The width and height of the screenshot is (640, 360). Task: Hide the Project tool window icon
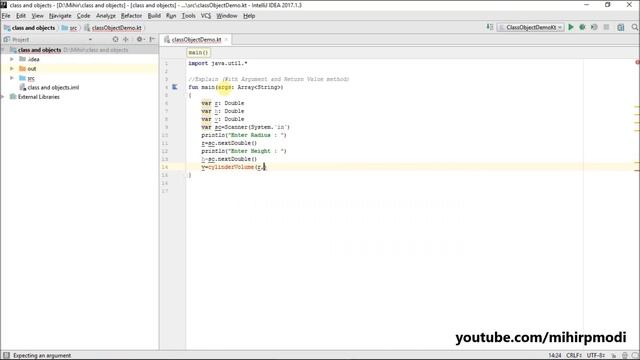152,39
